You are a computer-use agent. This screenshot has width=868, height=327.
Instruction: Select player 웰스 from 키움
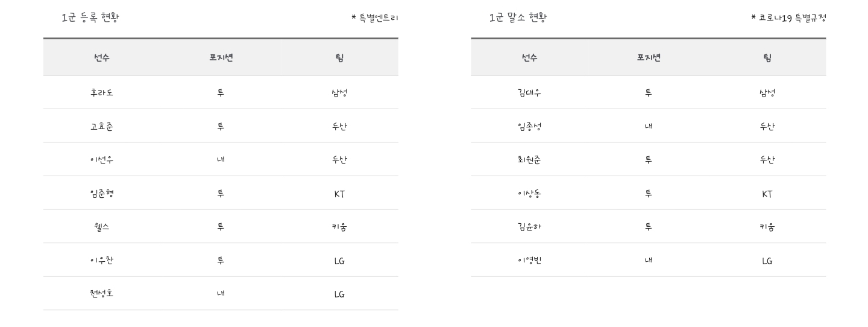pos(102,227)
